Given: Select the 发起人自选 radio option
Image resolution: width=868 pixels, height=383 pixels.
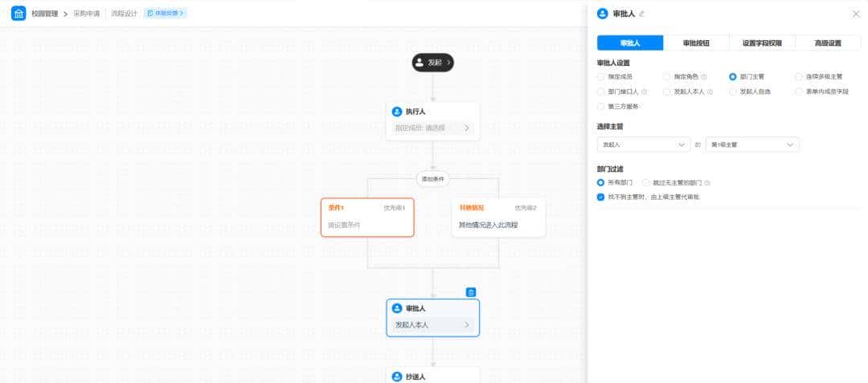Looking at the screenshot, I should [732, 92].
